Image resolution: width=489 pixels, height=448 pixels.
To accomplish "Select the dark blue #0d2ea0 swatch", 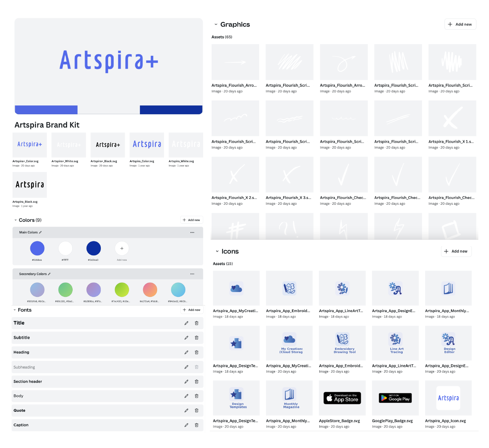I will click(x=94, y=248).
